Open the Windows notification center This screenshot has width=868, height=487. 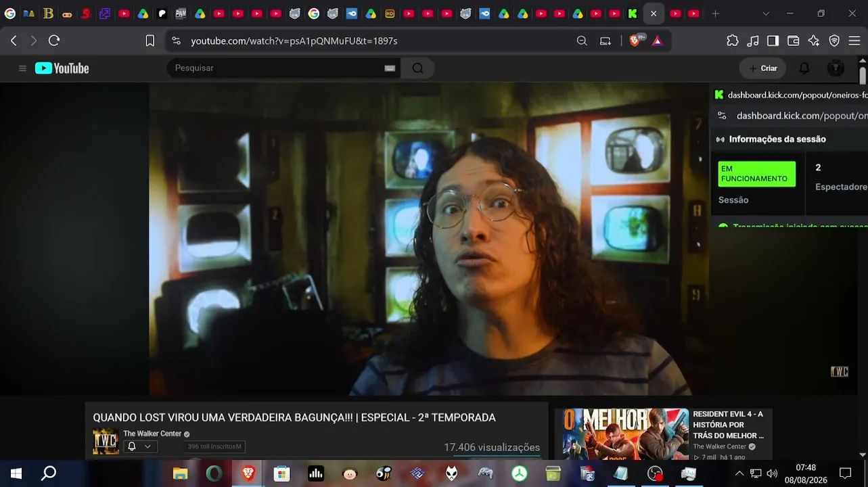(x=845, y=473)
